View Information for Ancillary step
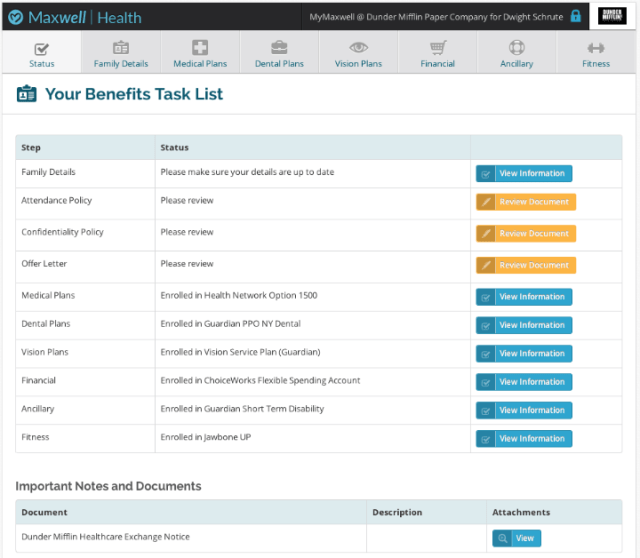Viewport: 640px width, 558px height. pyautogui.click(x=524, y=411)
